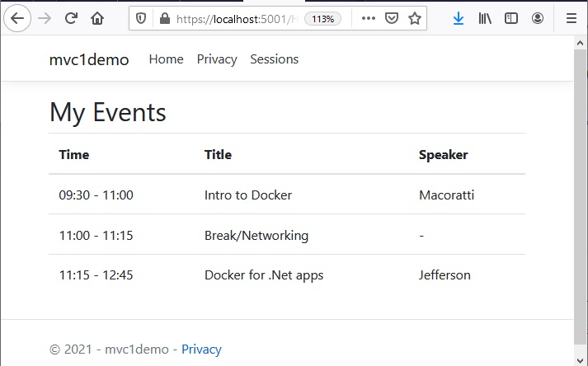Reset the 113% zoom level badge
The width and height of the screenshot is (588, 366).
pos(323,19)
